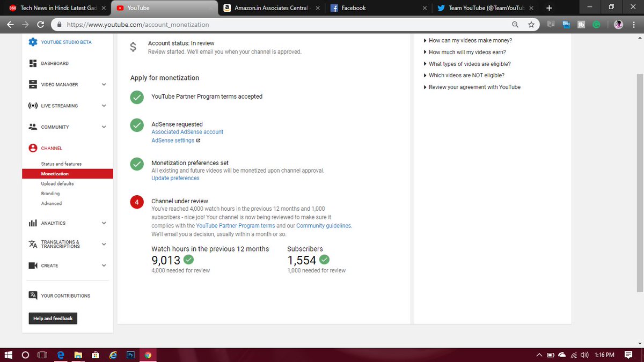Image resolution: width=644 pixels, height=362 pixels.
Task: Open Windows notification action center
Action: (628, 354)
